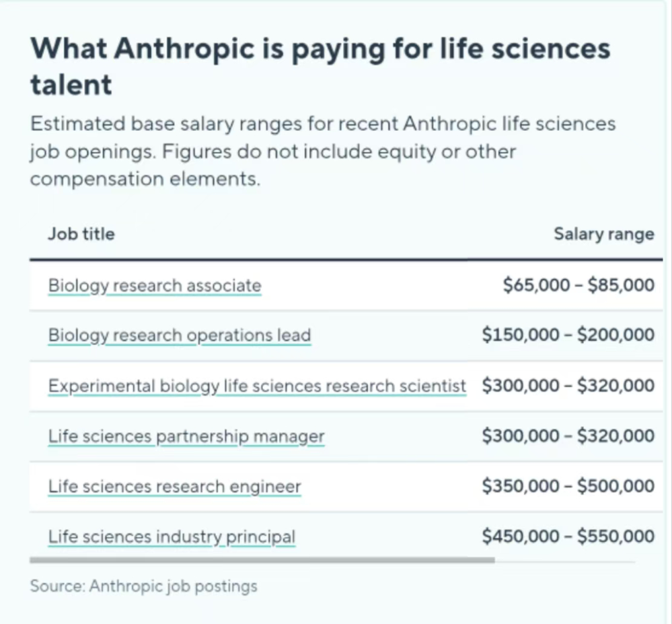The image size is (672, 624).
Task: Select research scientist's $300,000 – $320,000 salary cell
Action: pyautogui.click(x=568, y=385)
